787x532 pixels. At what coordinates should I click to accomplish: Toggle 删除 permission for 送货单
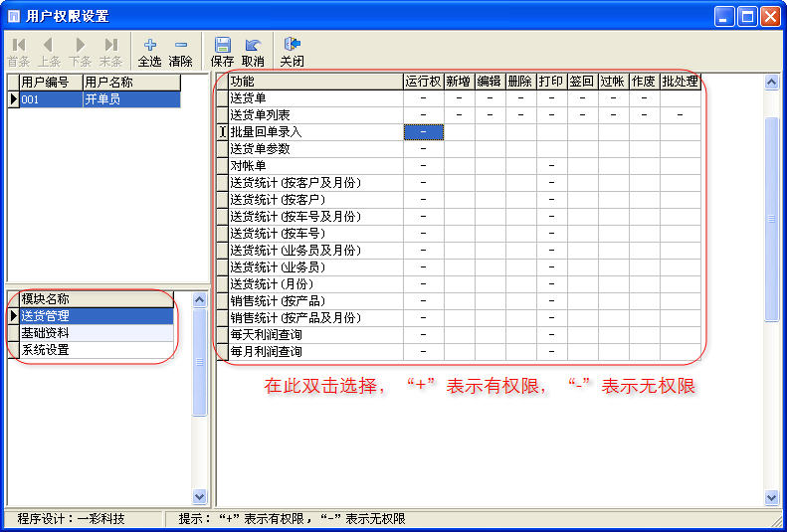pos(521,98)
